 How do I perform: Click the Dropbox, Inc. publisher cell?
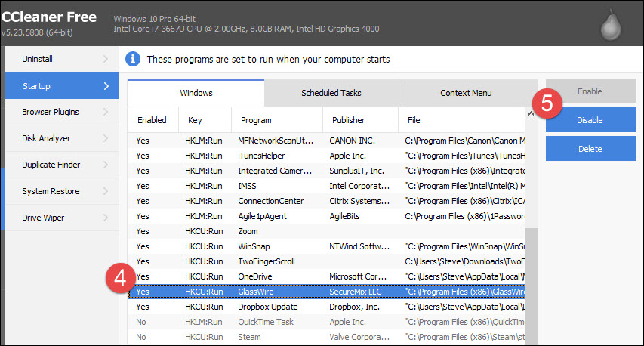(x=354, y=307)
